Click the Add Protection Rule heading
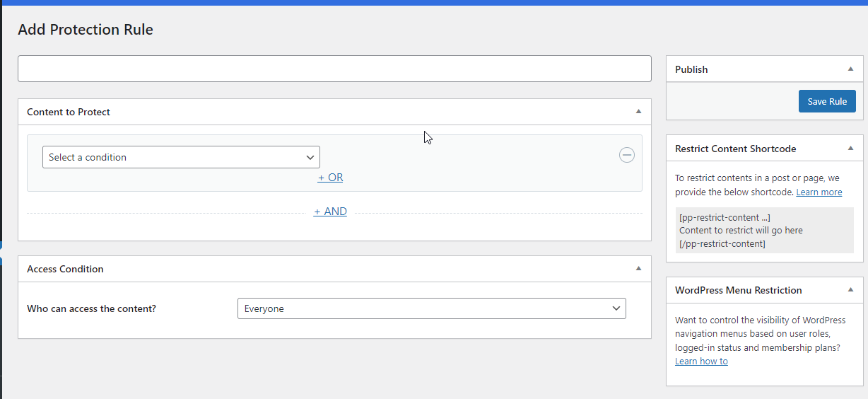 86,30
